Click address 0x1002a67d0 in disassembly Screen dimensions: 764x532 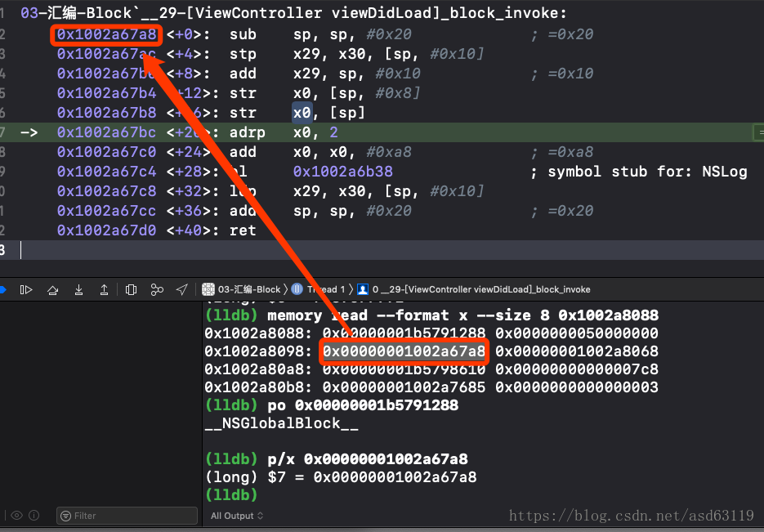tap(107, 230)
